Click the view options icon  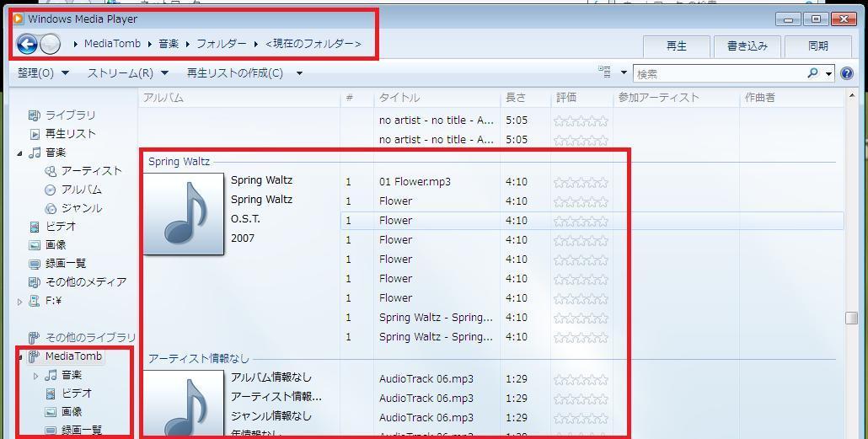[604, 72]
